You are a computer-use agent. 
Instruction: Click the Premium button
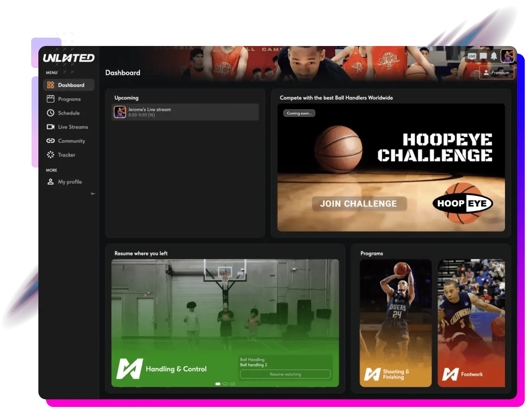pos(497,73)
